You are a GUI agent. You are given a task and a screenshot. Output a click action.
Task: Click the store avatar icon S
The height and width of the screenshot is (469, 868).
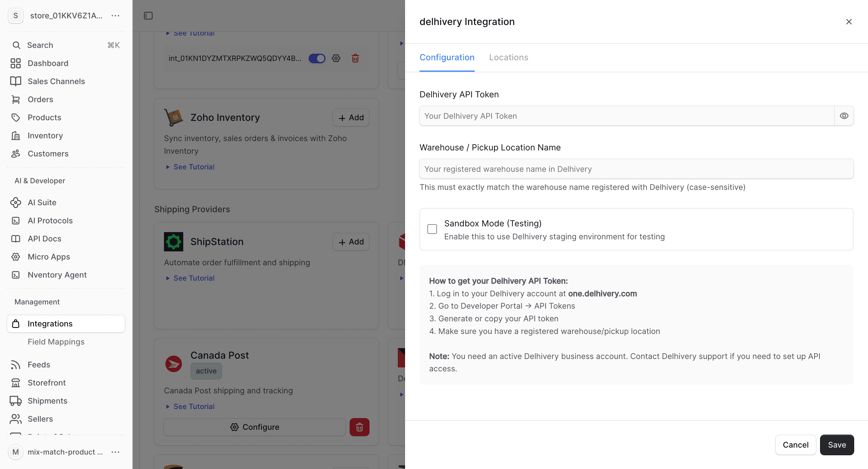pyautogui.click(x=15, y=15)
